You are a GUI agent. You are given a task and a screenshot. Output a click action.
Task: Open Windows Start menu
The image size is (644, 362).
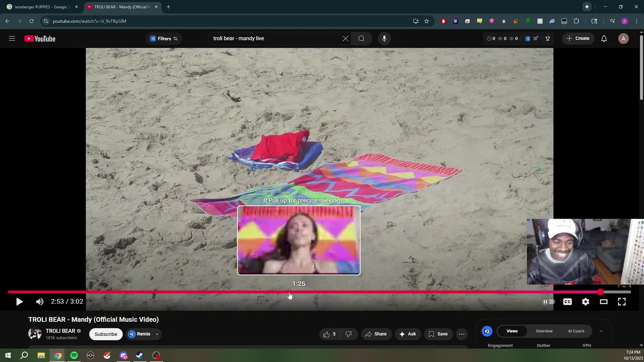point(8,355)
